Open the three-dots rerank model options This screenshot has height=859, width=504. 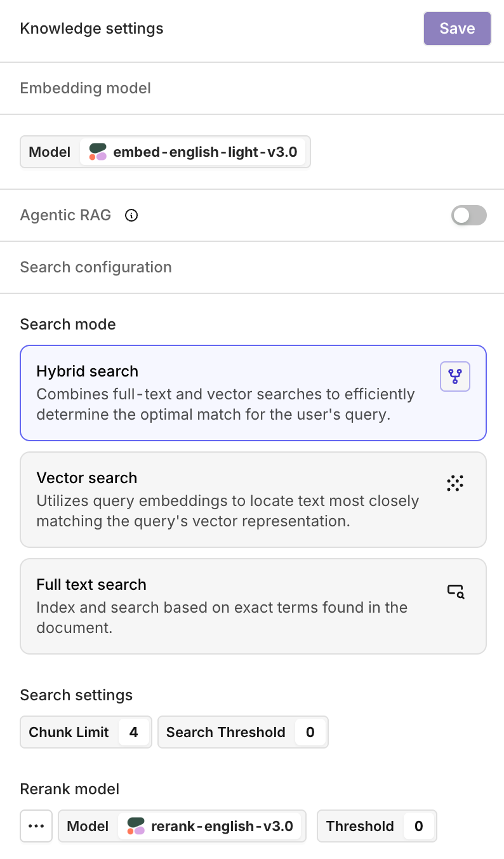coord(36,826)
